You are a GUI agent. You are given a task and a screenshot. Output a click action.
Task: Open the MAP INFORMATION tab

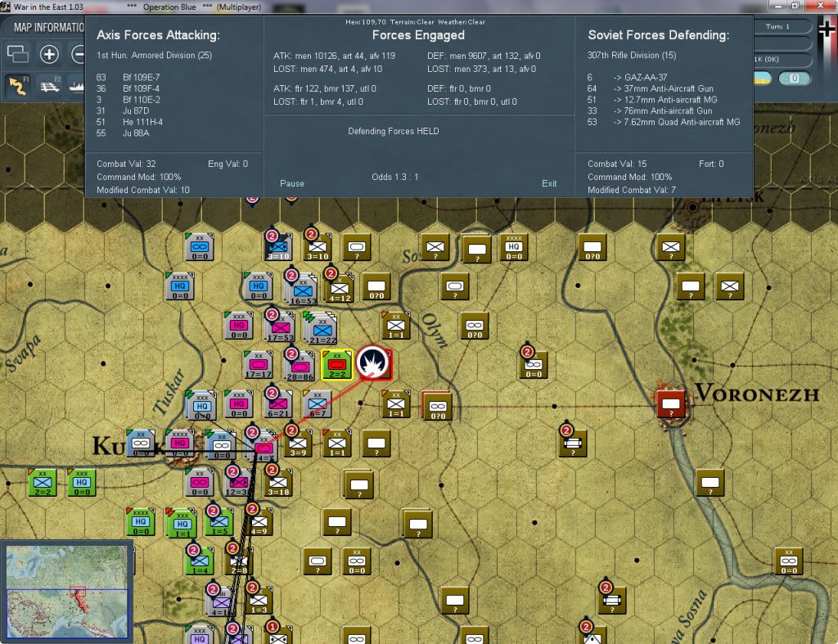tap(48, 27)
